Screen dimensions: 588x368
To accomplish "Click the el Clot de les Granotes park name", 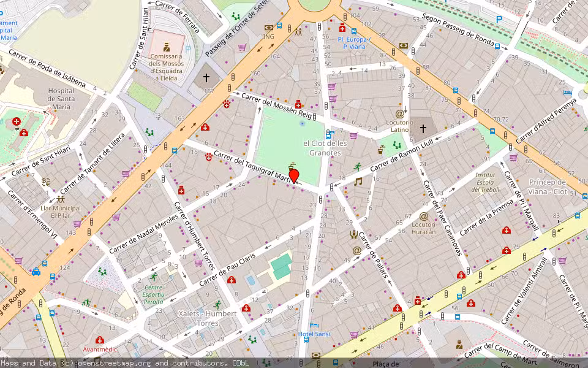I will point(326,149).
